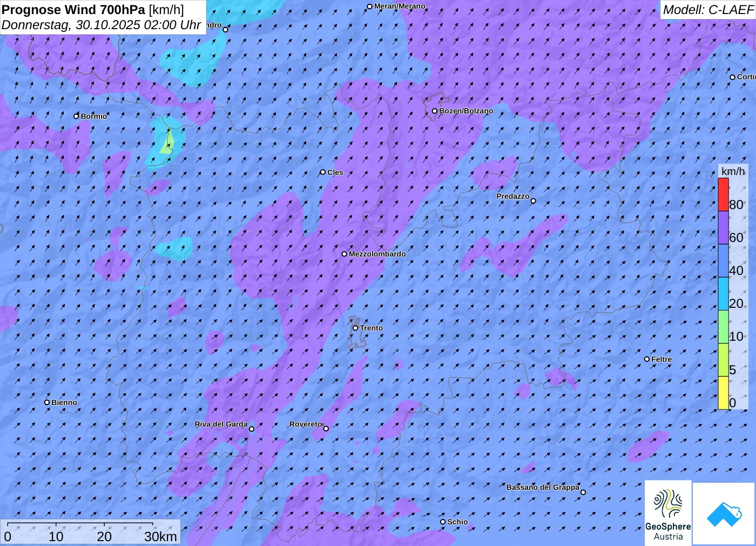Click the yellow 0 km/h legend swatch
Viewport: 756px width, 546px height.
pyautogui.click(x=723, y=393)
